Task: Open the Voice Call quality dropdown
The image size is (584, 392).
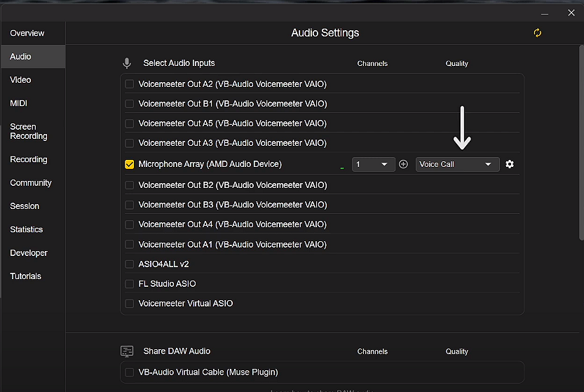Action: point(457,164)
